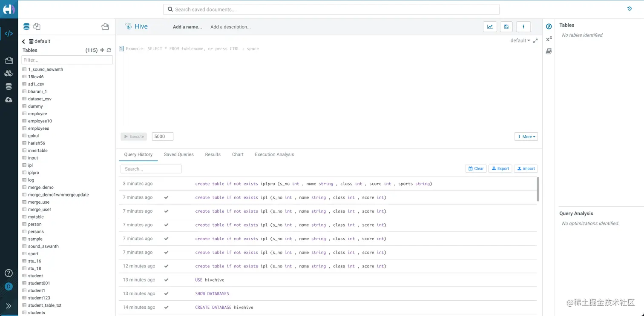Open the Functions x² icon in right panel

(x=549, y=39)
